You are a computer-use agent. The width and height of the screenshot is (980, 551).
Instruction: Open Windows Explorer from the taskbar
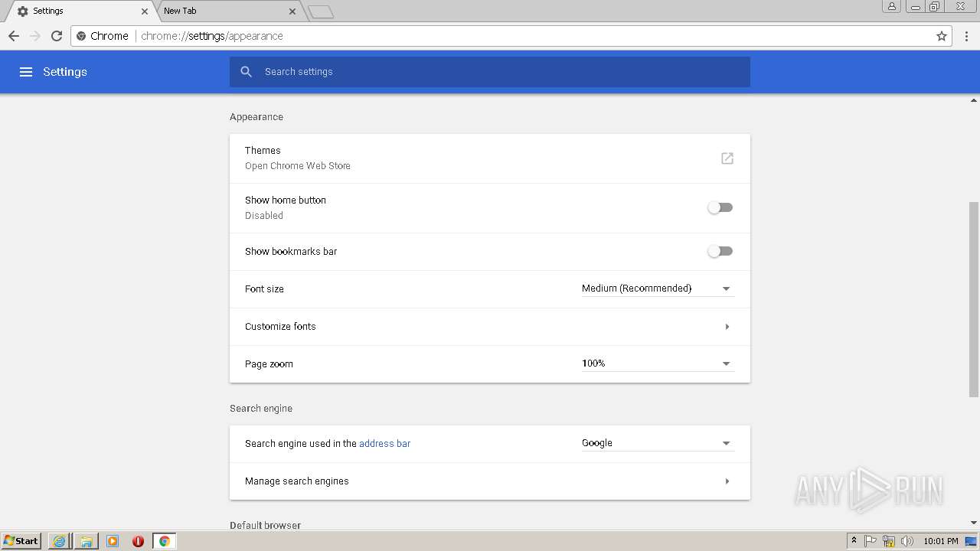87,541
